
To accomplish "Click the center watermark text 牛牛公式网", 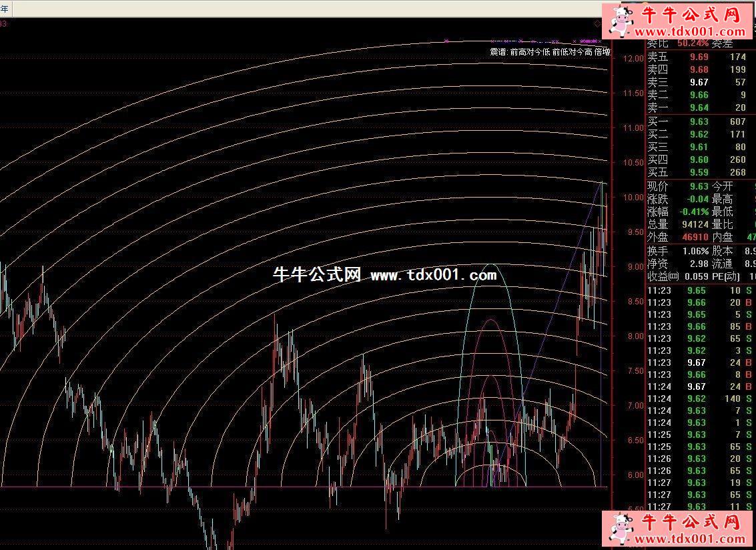I will [317, 274].
